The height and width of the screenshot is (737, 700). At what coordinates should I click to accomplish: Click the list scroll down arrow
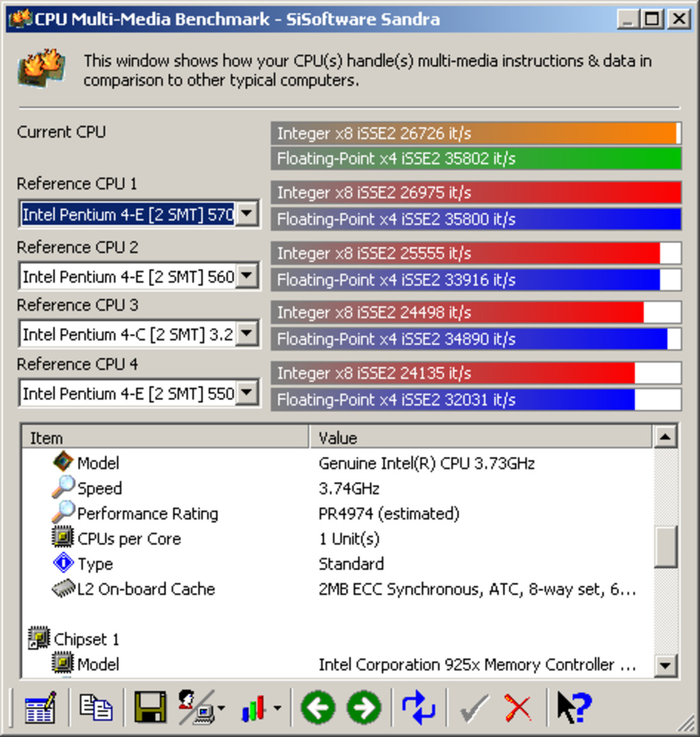(665, 665)
